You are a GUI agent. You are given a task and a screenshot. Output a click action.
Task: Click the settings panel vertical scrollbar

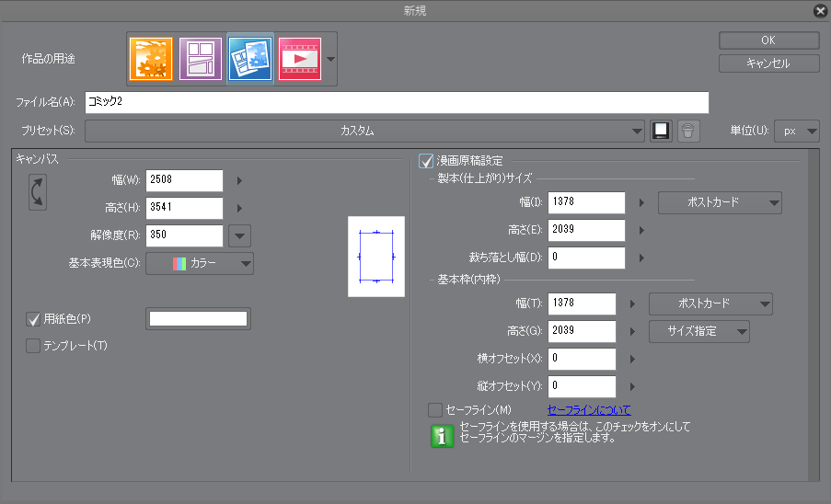pos(814,315)
